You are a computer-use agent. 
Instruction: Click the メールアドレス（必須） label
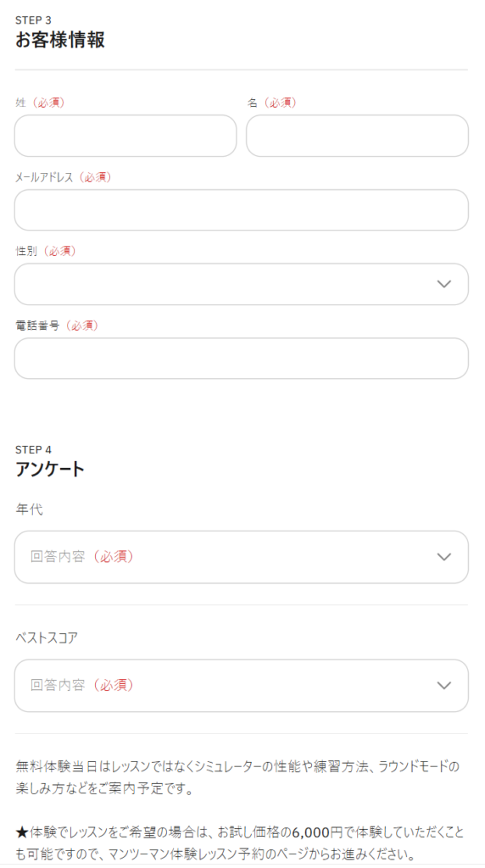point(64,177)
